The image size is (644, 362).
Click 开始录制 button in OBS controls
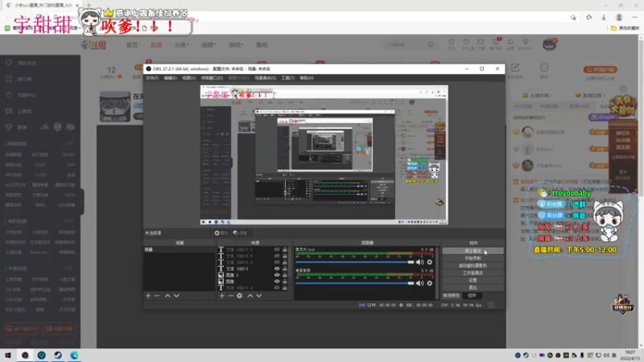[x=473, y=258]
